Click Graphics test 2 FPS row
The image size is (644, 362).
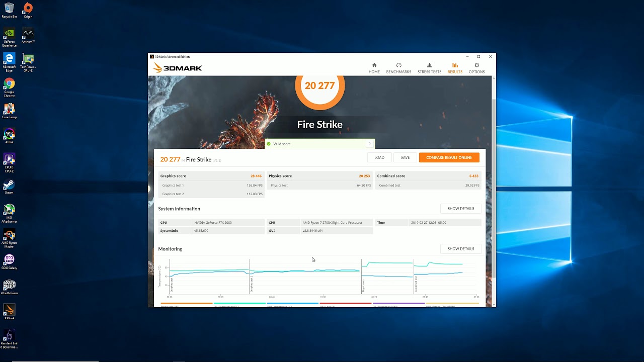(x=211, y=194)
